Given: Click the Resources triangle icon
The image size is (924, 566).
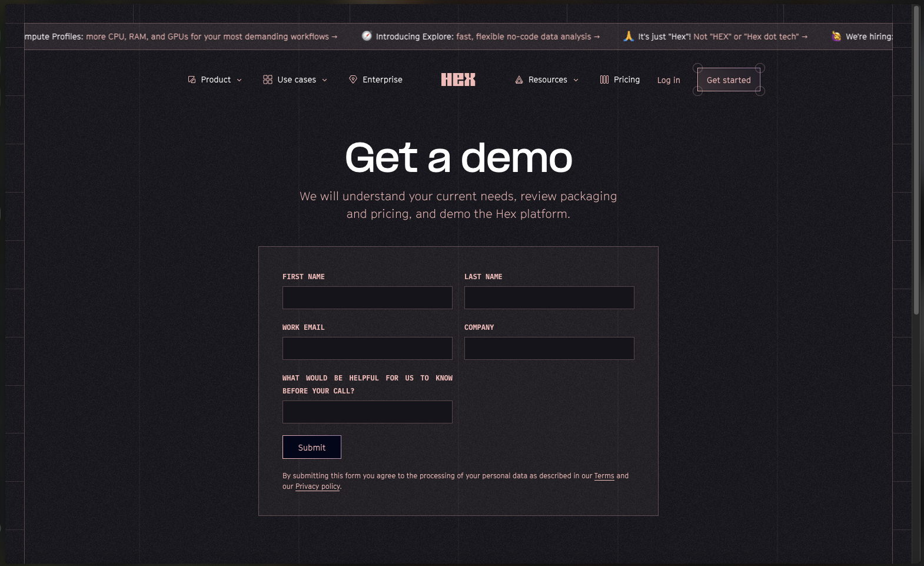Looking at the screenshot, I should click(x=519, y=80).
